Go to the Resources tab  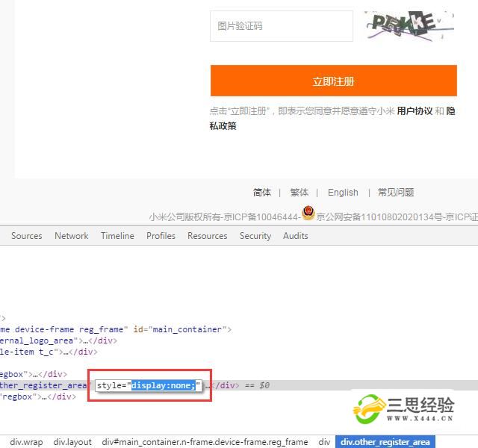207,235
